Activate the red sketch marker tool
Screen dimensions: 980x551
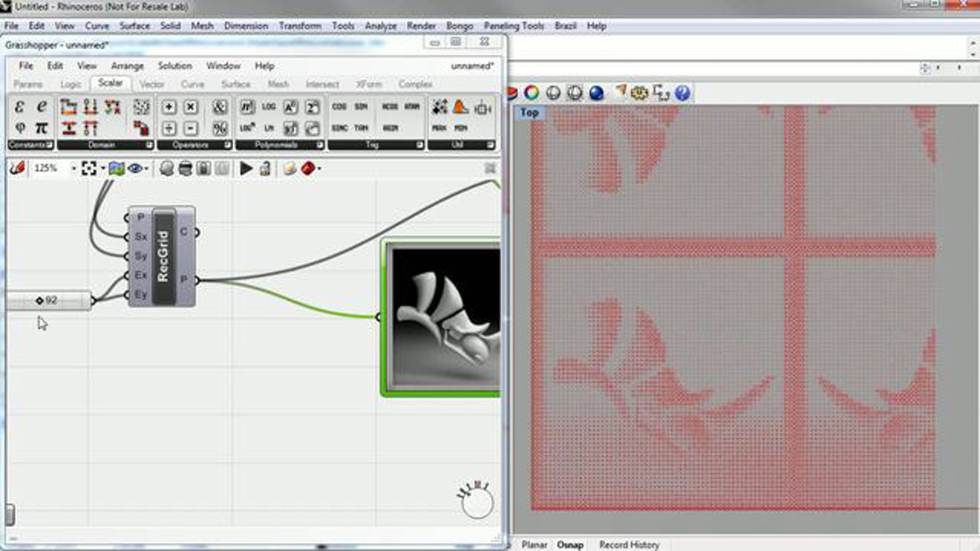coord(18,168)
